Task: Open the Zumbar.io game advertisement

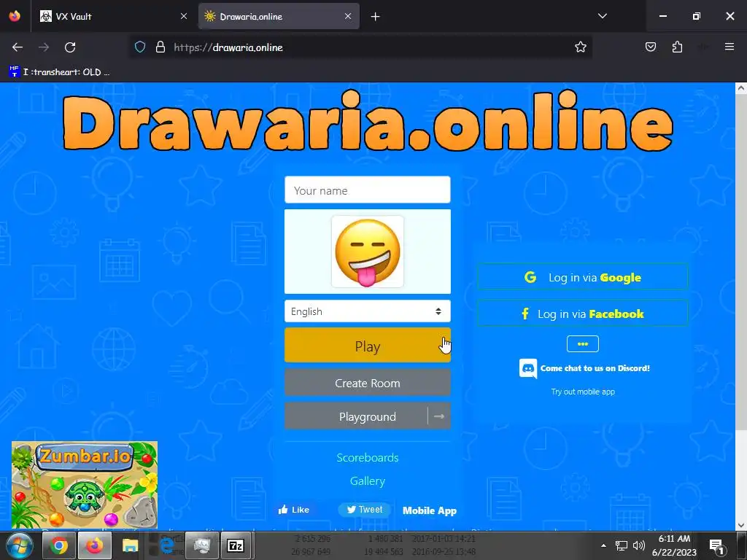Action: 85,485
